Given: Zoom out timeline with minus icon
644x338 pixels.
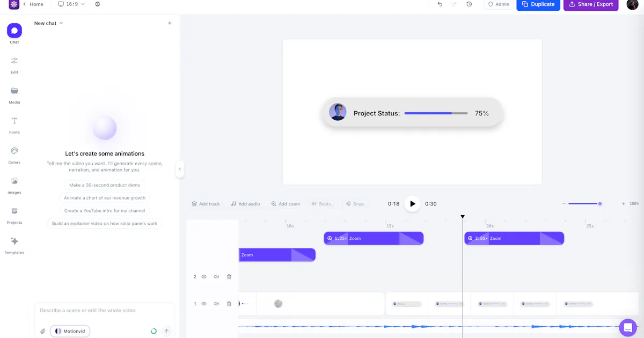Looking at the screenshot, I should 563,204.
